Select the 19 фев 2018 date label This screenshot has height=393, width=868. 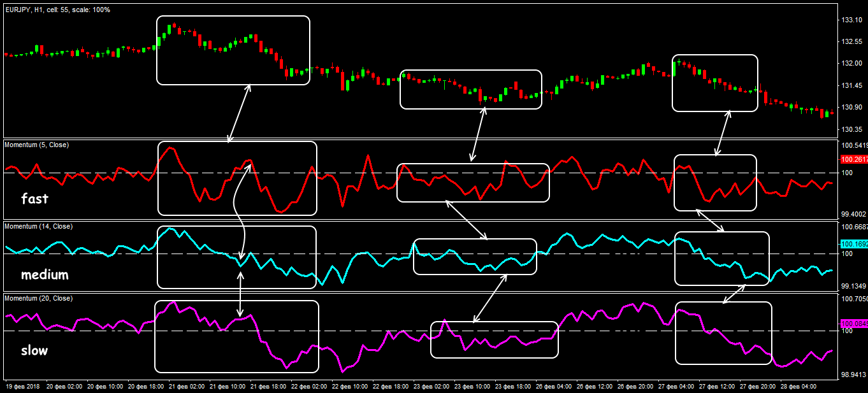coord(23,387)
